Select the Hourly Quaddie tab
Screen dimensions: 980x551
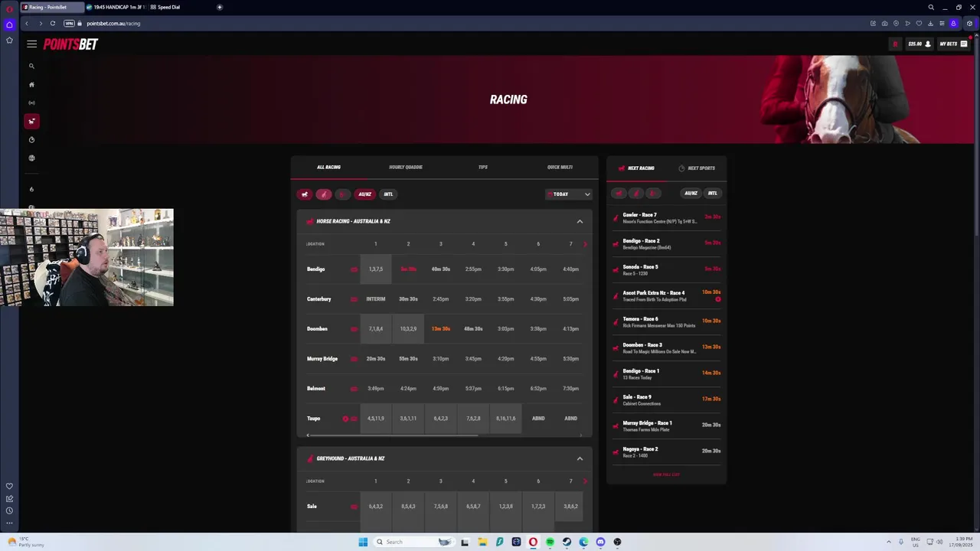click(406, 168)
